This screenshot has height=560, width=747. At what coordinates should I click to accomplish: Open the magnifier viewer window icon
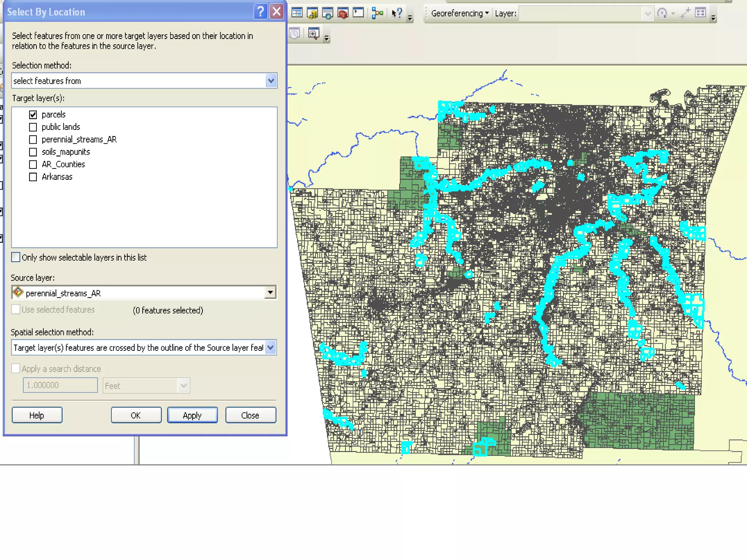pos(313,34)
